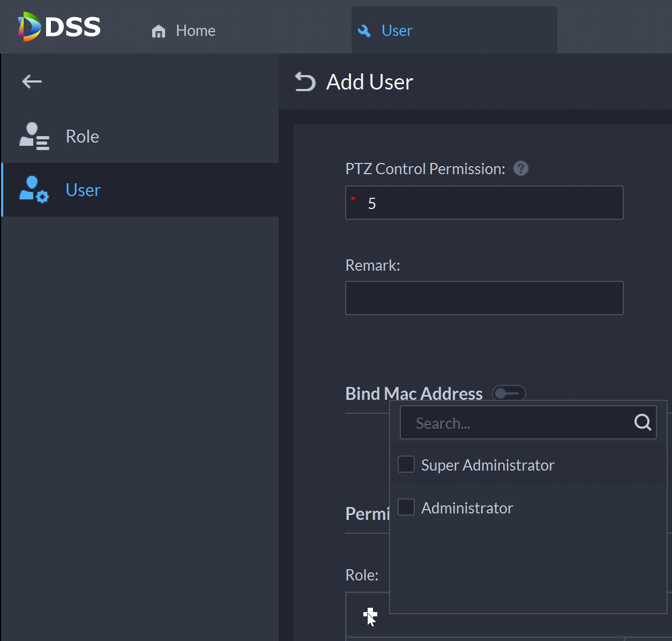Open the Role menu item label
The width and height of the screenshot is (672, 641).
pyautogui.click(x=82, y=137)
